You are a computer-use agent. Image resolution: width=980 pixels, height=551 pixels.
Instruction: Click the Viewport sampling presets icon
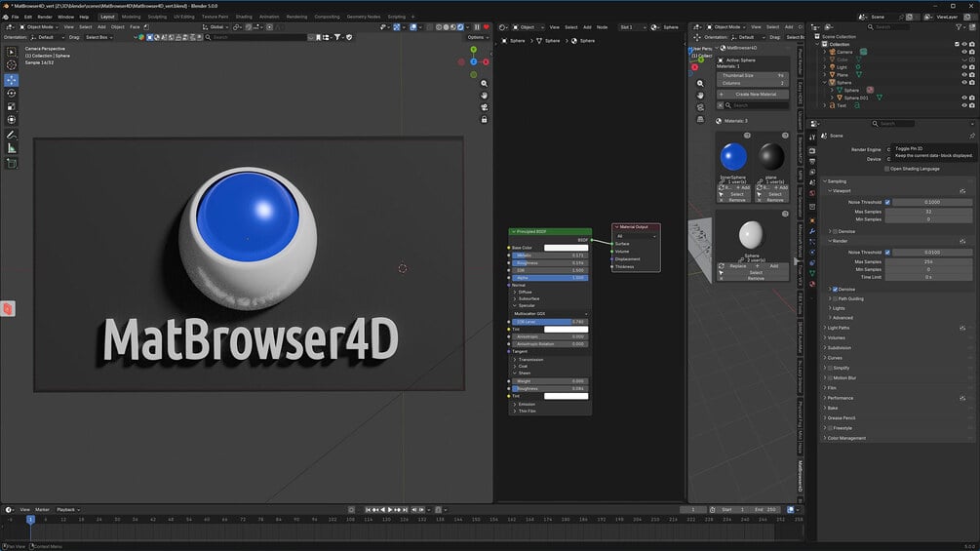click(x=962, y=190)
